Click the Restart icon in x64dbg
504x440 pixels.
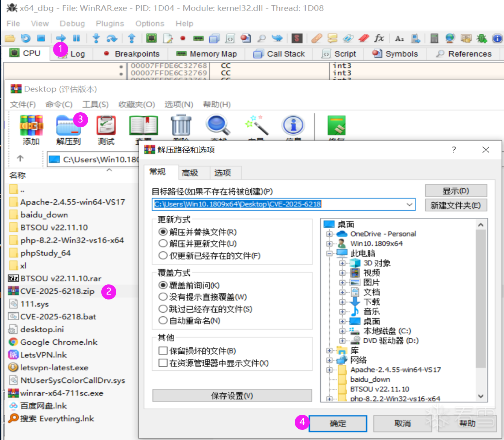click(x=25, y=38)
